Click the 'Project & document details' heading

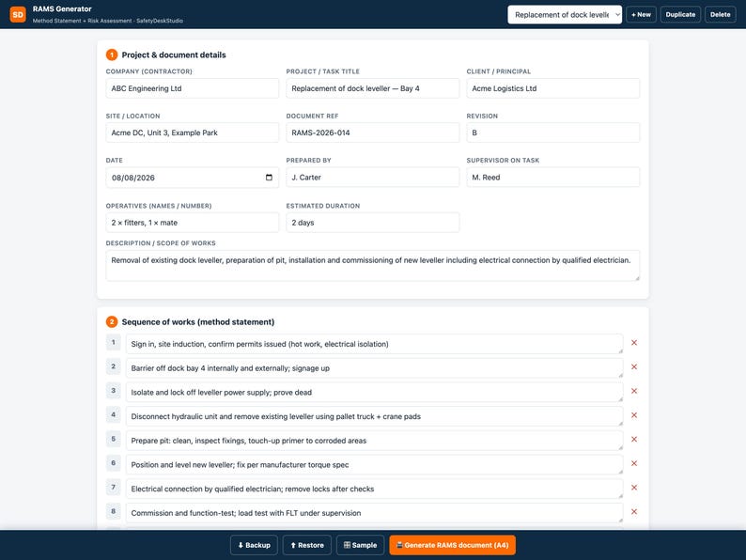click(x=174, y=55)
